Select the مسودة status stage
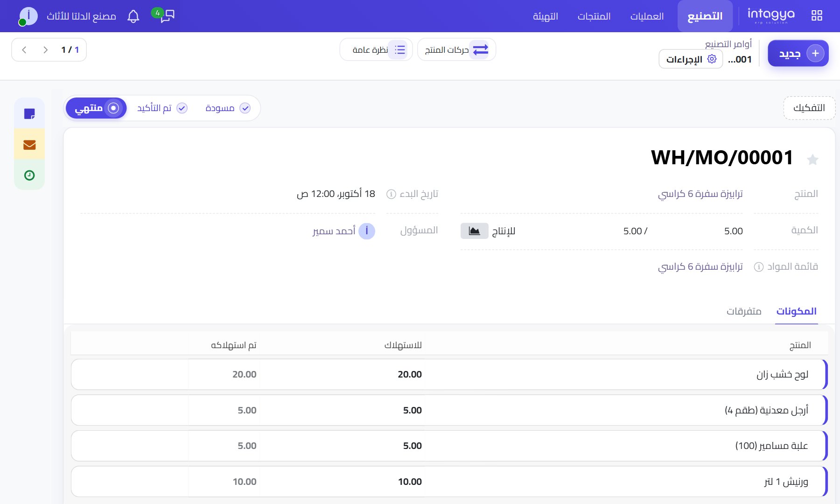Image resolution: width=840 pixels, height=504 pixels. [x=228, y=108]
